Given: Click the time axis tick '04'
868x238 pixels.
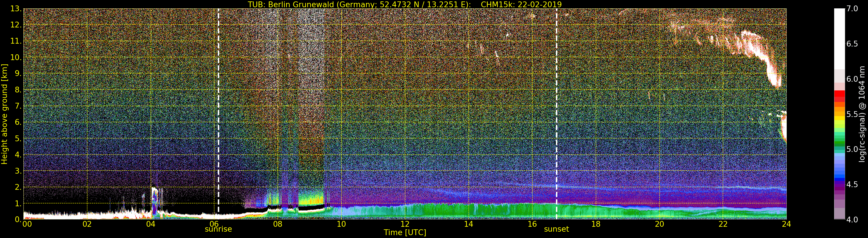Looking at the screenshot, I should pos(151,224).
